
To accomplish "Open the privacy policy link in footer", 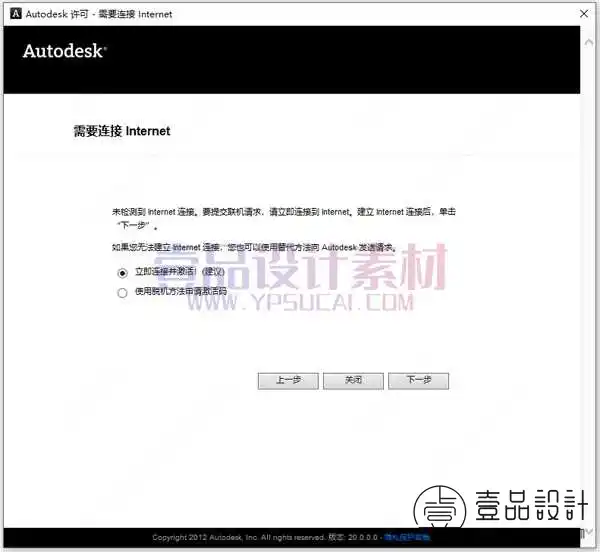I will pos(407,537).
